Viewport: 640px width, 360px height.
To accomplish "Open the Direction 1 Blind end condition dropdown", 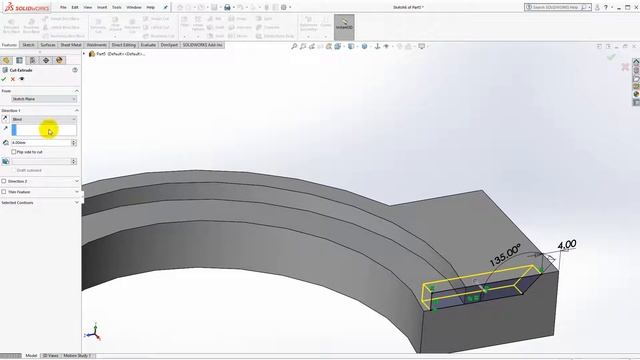I will [x=44, y=119].
